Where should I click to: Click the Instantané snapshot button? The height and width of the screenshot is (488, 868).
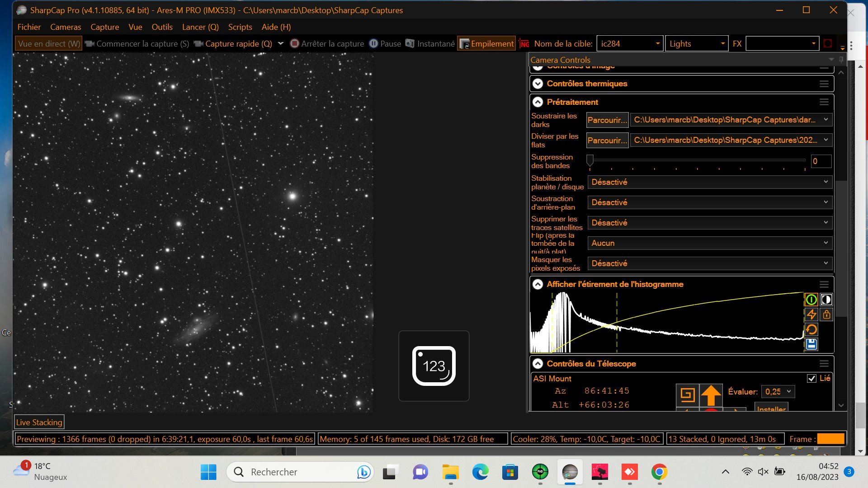430,44
